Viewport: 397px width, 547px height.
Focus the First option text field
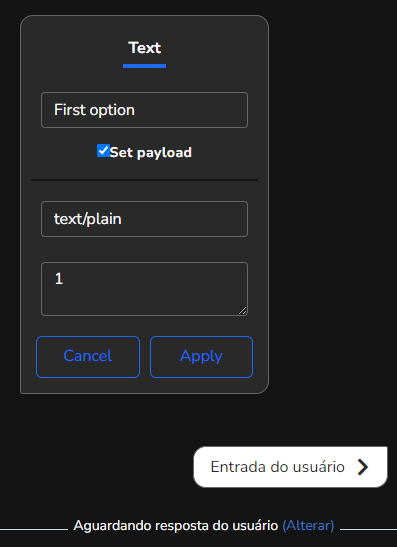tap(144, 110)
